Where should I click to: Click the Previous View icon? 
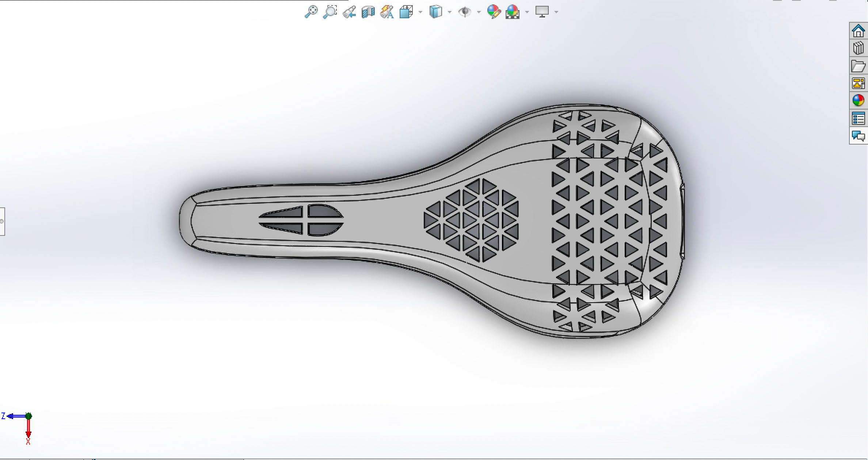349,12
